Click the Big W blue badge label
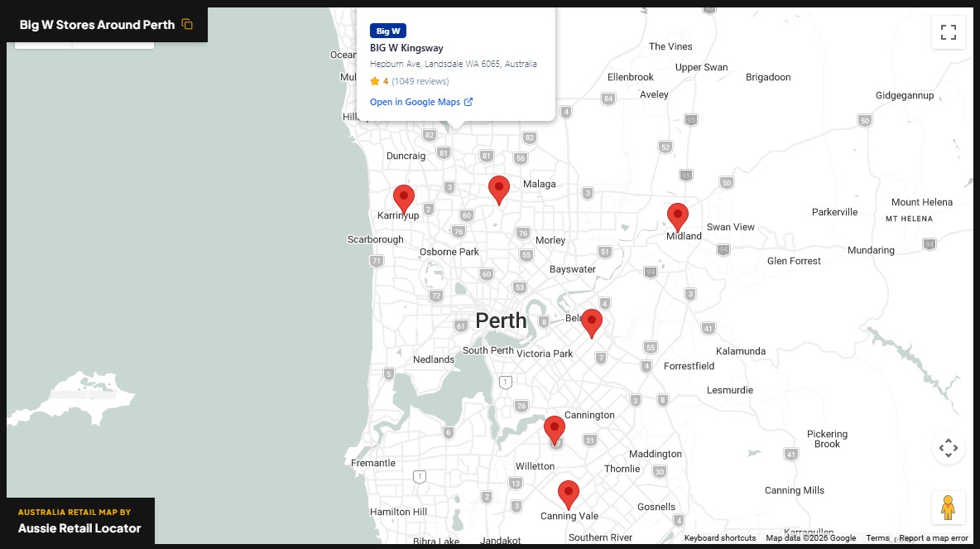Image resolution: width=980 pixels, height=549 pixels. (388, 31)
